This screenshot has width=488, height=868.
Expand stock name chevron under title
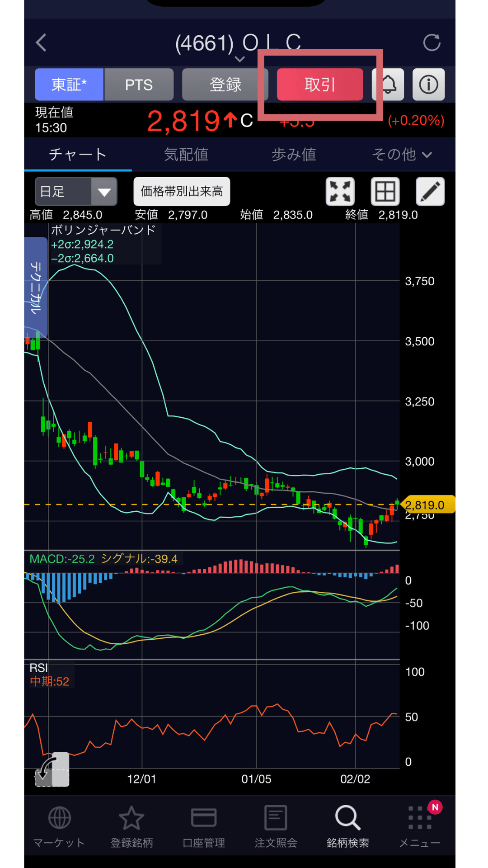240,59
